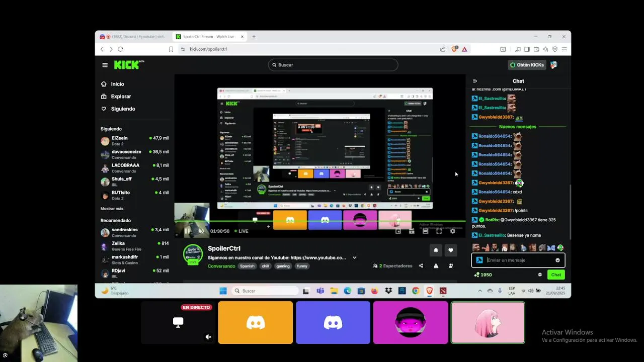Open the Kick hamburger sidebar menu
This screenshot has height=362, width=644.
[x=105, y=65]
